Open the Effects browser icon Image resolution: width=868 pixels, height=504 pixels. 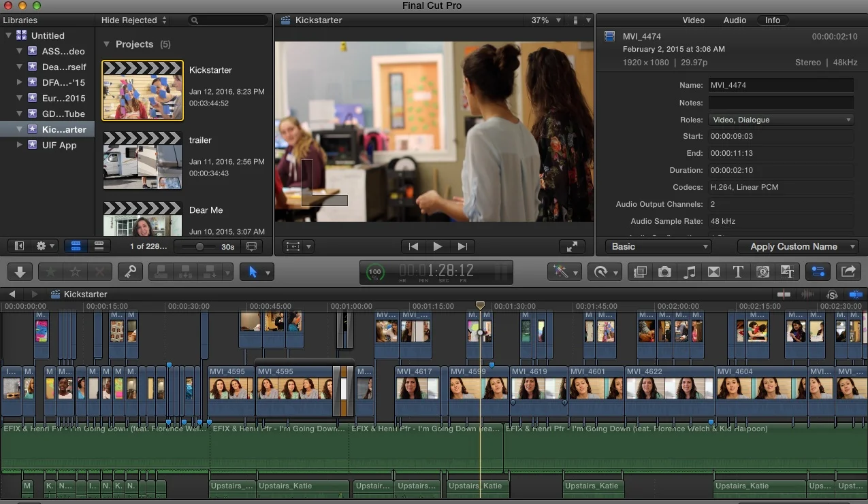(640, 272)
